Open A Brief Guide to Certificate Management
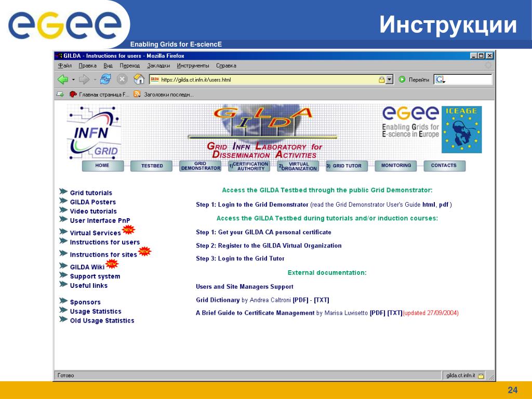Image resolution: width=532 pixels, height=399 pixels. pos(255,313)
